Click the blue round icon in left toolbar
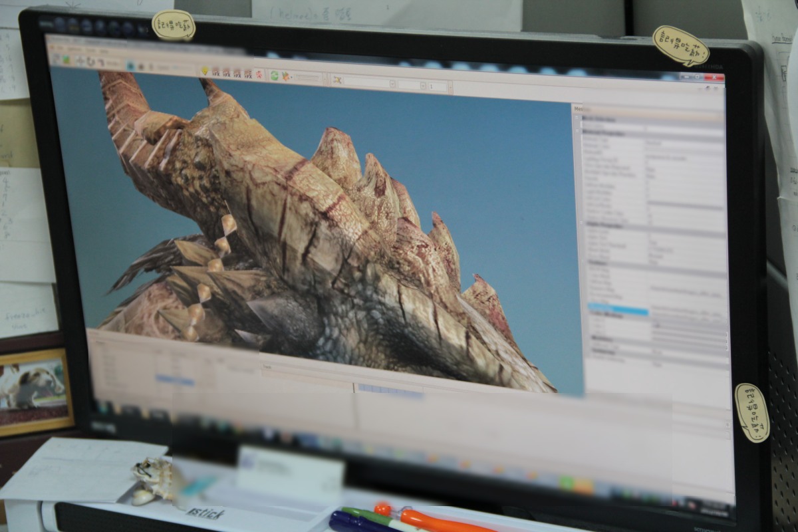 coord(130,66)
